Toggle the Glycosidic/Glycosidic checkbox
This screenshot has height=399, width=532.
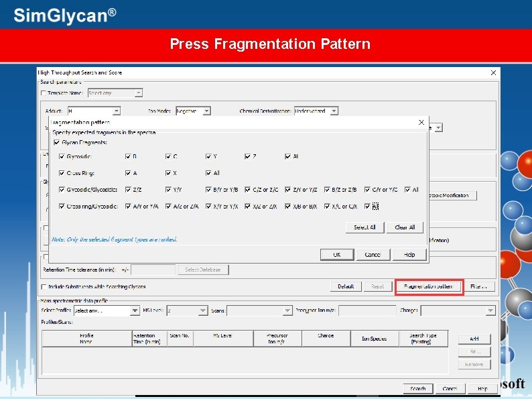[62, 190]
